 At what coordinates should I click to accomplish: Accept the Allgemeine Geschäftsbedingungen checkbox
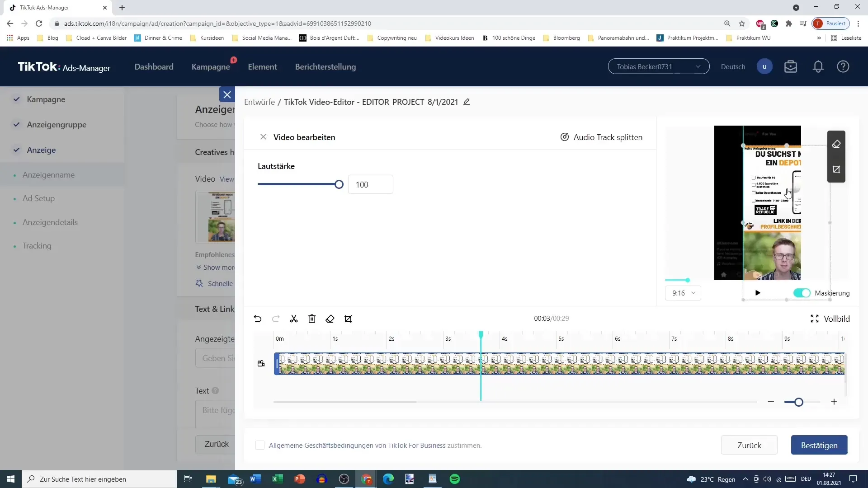point(260,445)
